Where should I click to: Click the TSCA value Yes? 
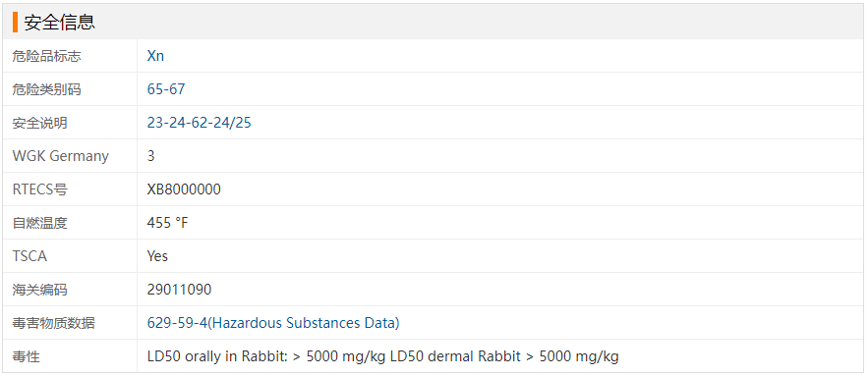157,256
